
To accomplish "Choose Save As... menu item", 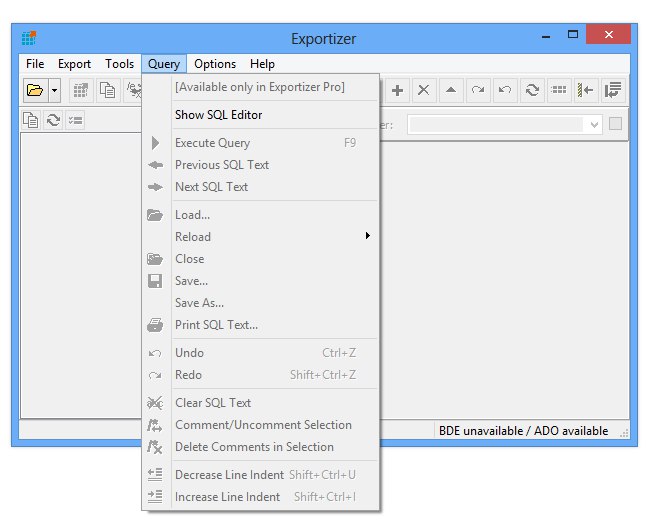I will tap(261, 303).
